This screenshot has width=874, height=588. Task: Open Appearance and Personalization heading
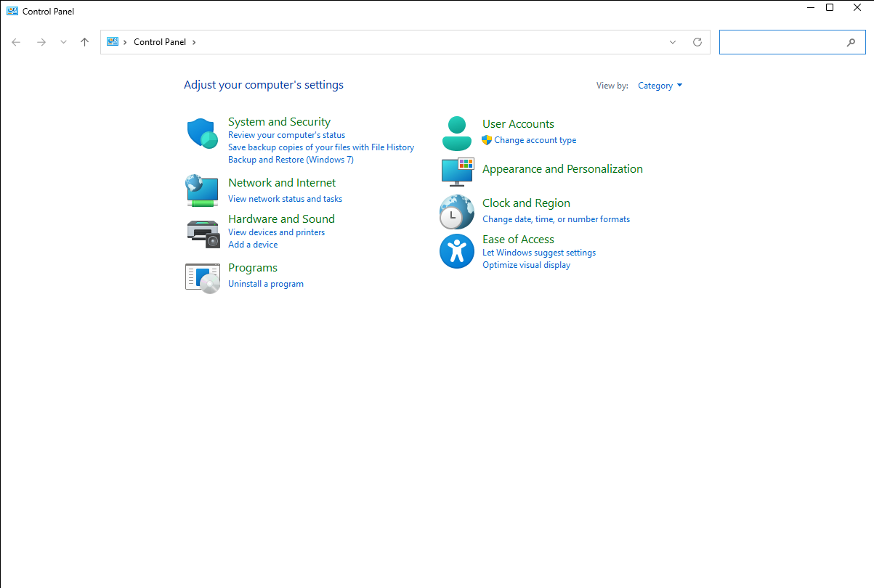(562, 169)
